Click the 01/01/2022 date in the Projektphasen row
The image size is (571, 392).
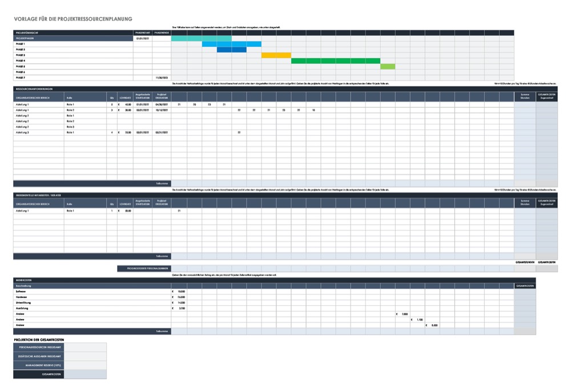click(x=143, y=38)
